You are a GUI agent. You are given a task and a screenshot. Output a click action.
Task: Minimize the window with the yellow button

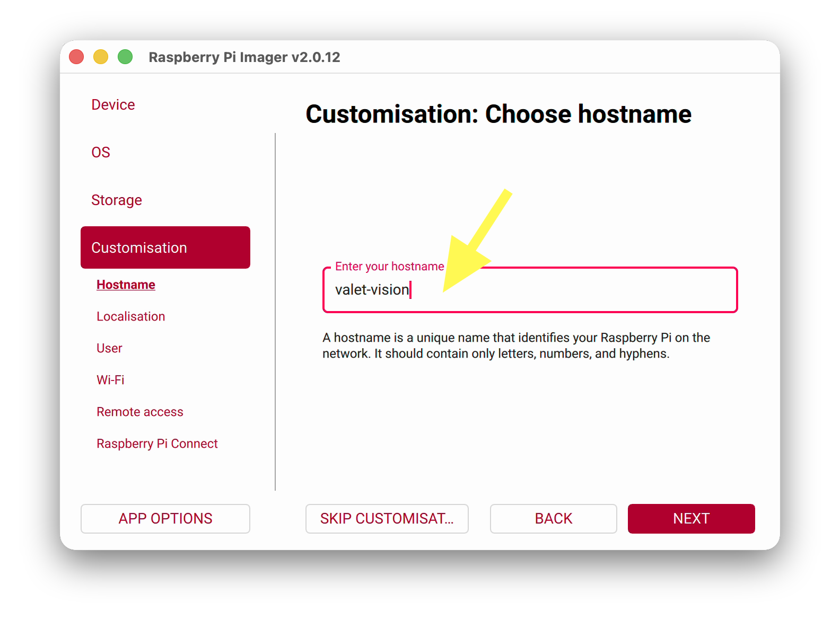101,57
